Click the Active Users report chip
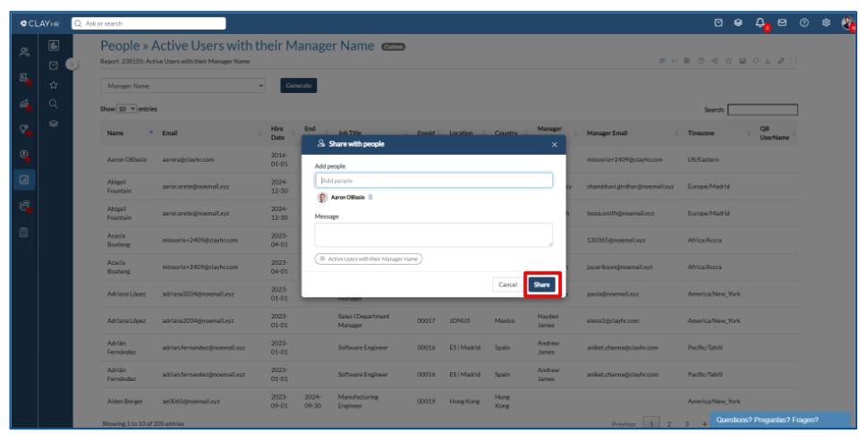 pos(369,259)
